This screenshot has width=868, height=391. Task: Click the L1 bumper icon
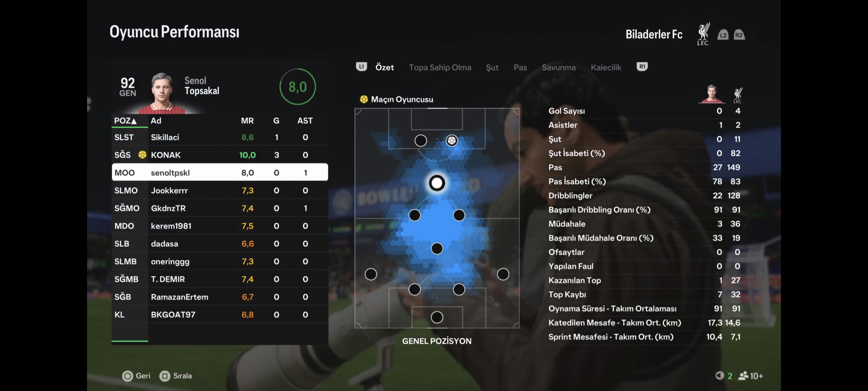[361, 67]
